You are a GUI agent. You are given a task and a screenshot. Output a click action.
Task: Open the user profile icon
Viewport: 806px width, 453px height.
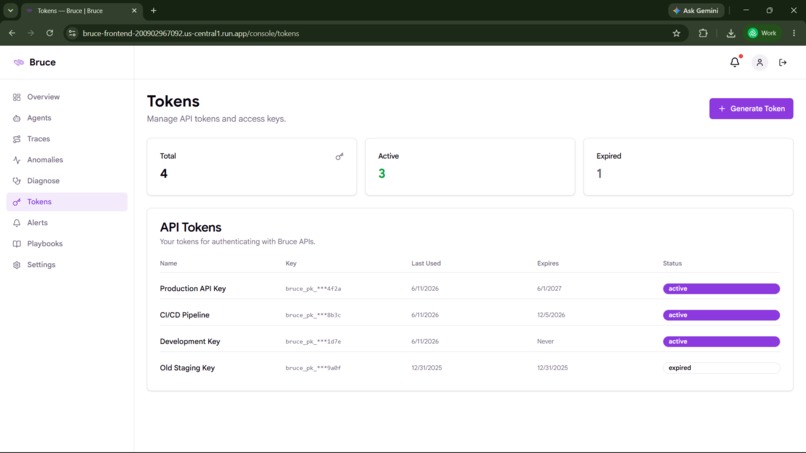759,62
